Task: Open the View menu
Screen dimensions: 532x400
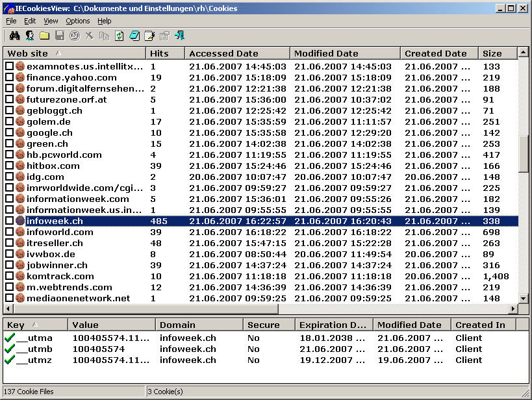Action: click(51, 21)
